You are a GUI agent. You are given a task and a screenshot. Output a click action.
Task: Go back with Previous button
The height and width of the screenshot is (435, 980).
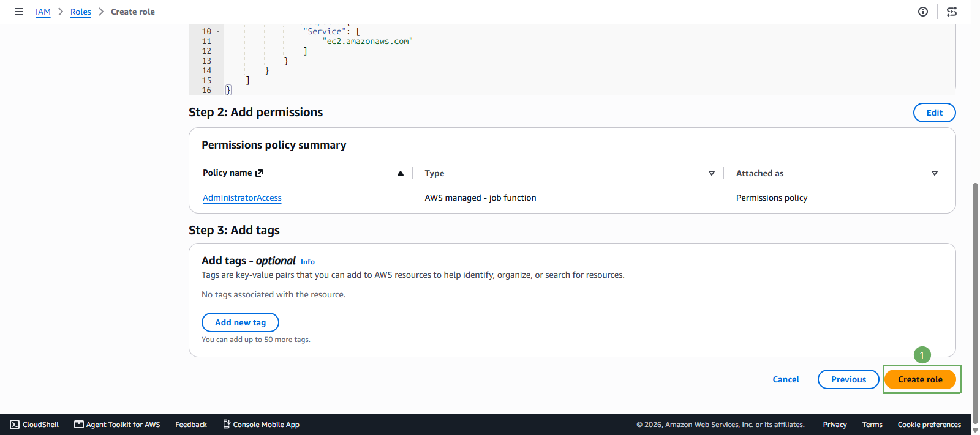pos(848,379)
